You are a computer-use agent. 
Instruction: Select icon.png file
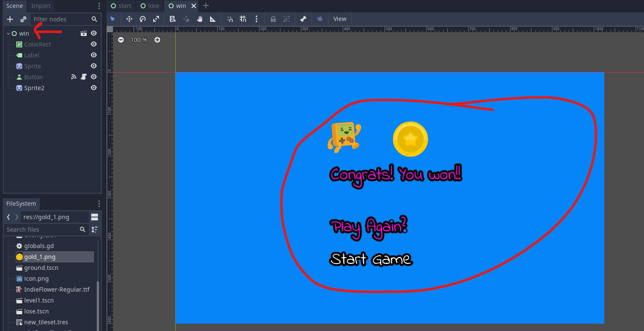36,279
